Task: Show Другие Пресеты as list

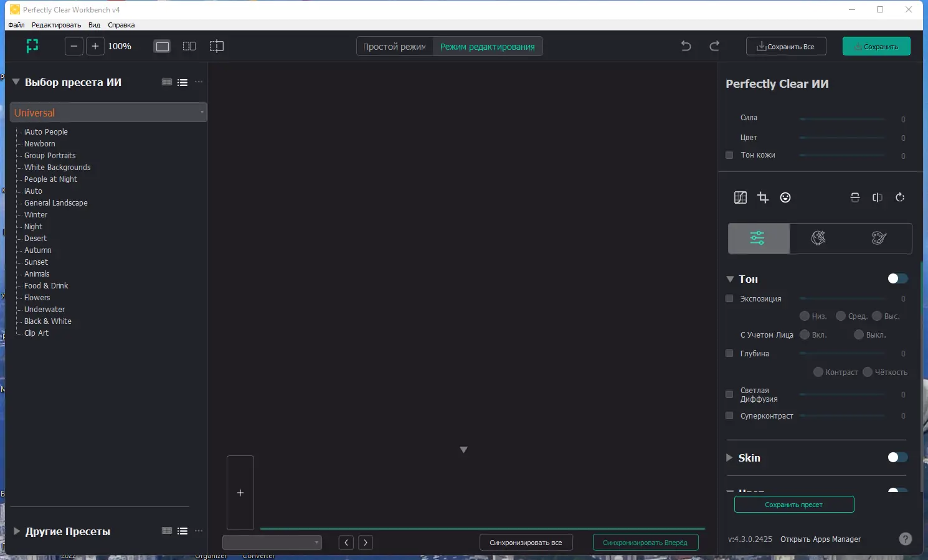Action: point(182,531)
